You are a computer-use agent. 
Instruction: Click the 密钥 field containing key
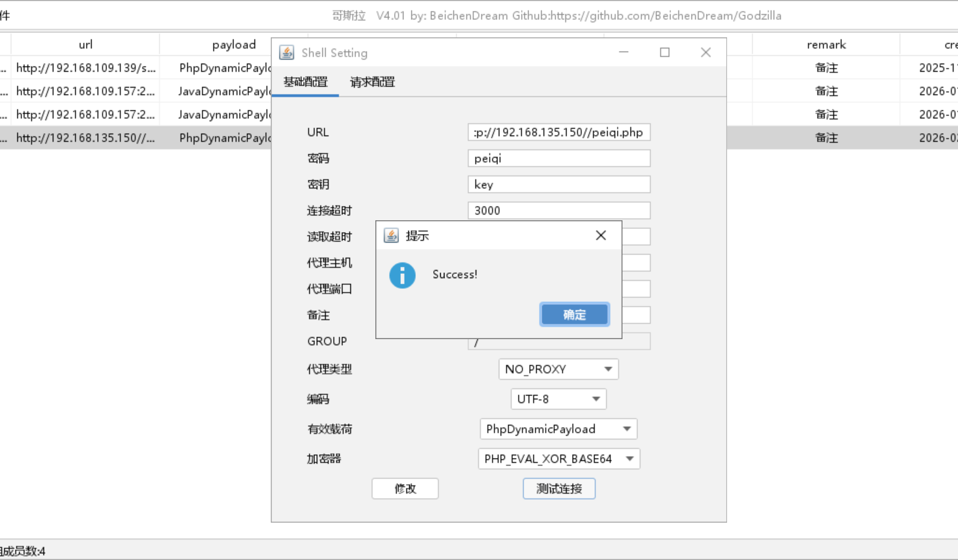559,184
